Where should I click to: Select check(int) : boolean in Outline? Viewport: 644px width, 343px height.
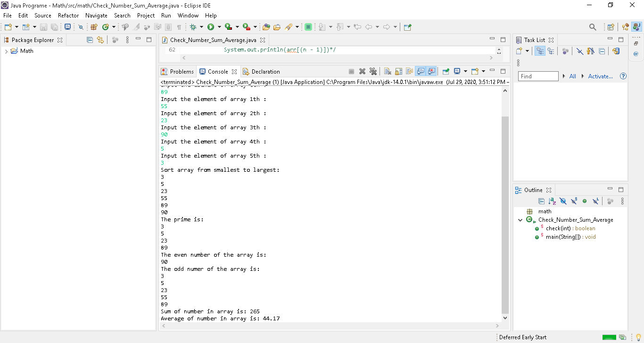[570, 228]
